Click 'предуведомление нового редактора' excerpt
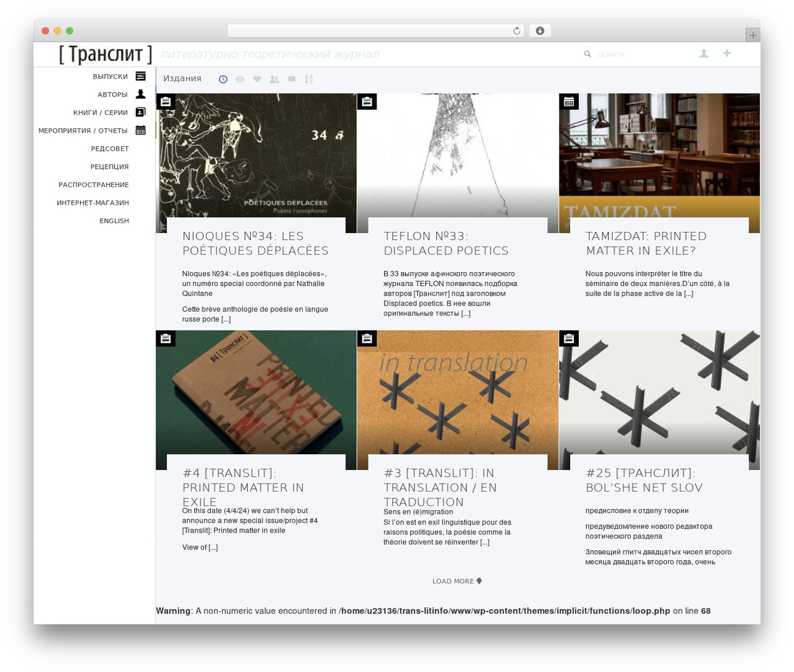Image resolution: width=794 pixels, height=672 pixels. pyautogui.click(x=649, y=531)
